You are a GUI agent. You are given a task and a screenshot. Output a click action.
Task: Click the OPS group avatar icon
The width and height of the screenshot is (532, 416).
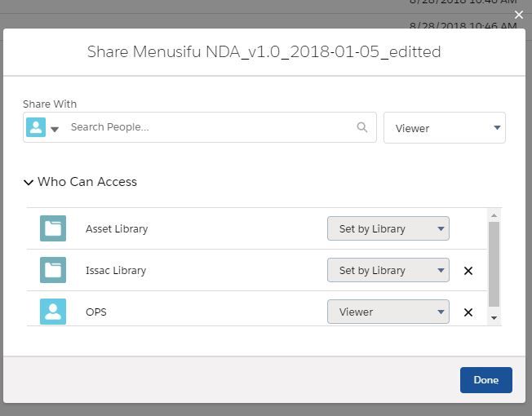(53, 312)
